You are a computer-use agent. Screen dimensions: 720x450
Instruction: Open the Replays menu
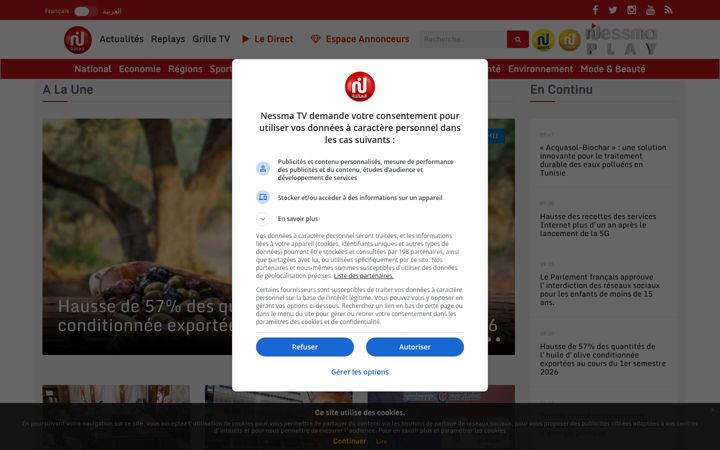(168, 39)
